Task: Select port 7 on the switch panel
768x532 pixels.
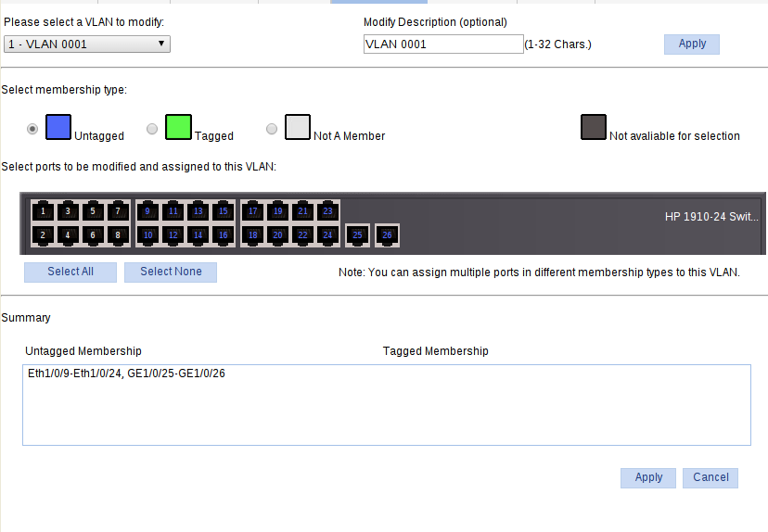Action: coord(118,211)
